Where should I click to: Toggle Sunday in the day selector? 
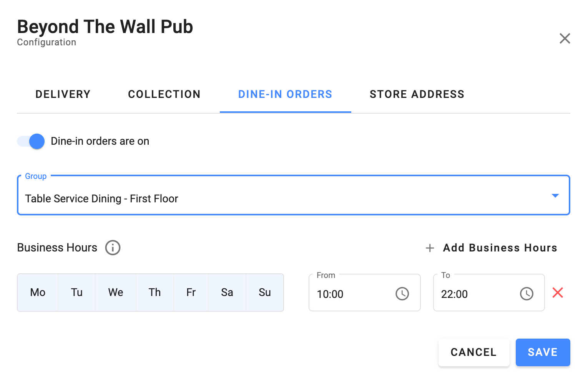click(x=264, y=293)
